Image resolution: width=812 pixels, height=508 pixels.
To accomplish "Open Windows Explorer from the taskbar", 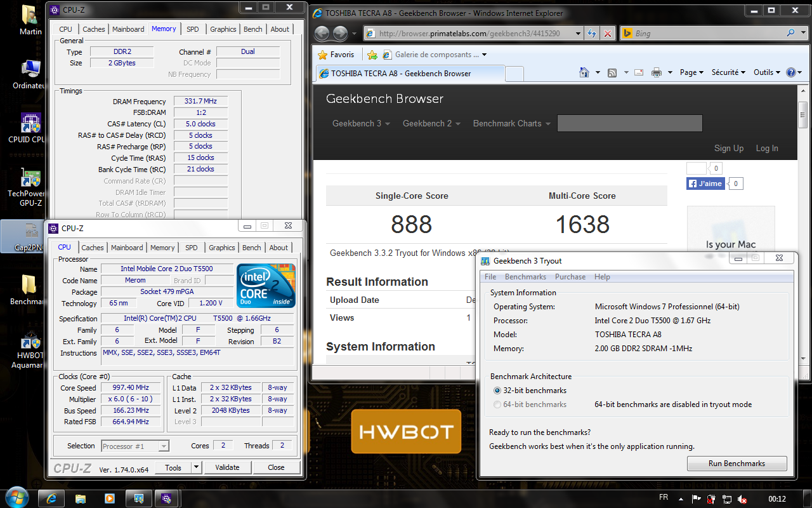I will coord(81,498).
